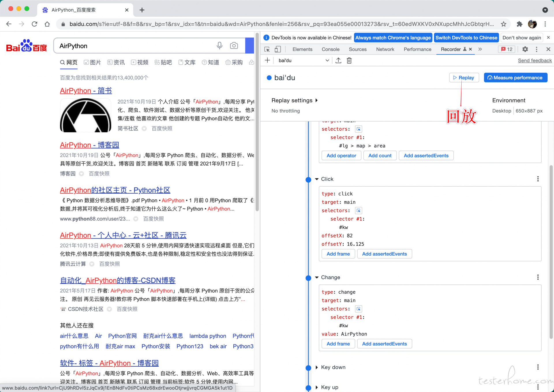Open image search camera icon
This screenshot has height=392, width=554.
point(234,46)
